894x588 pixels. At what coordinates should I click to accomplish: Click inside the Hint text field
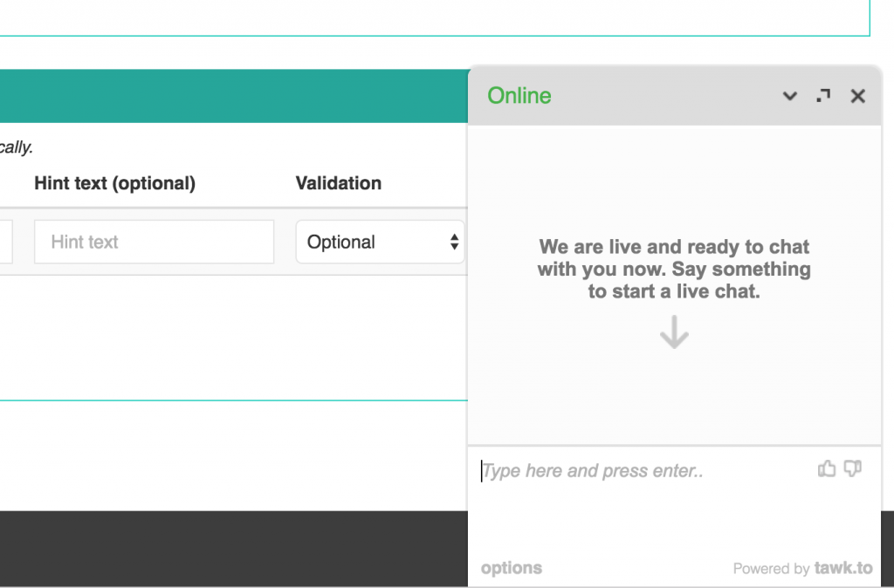coord(154,242)
